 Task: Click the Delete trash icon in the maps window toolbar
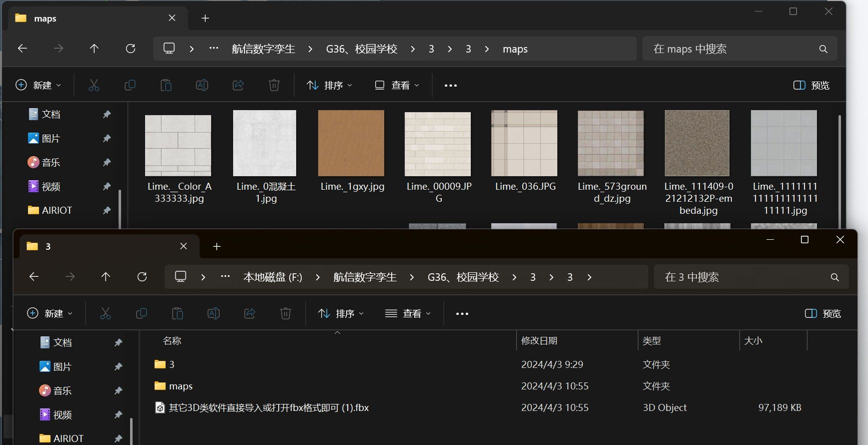274,85
